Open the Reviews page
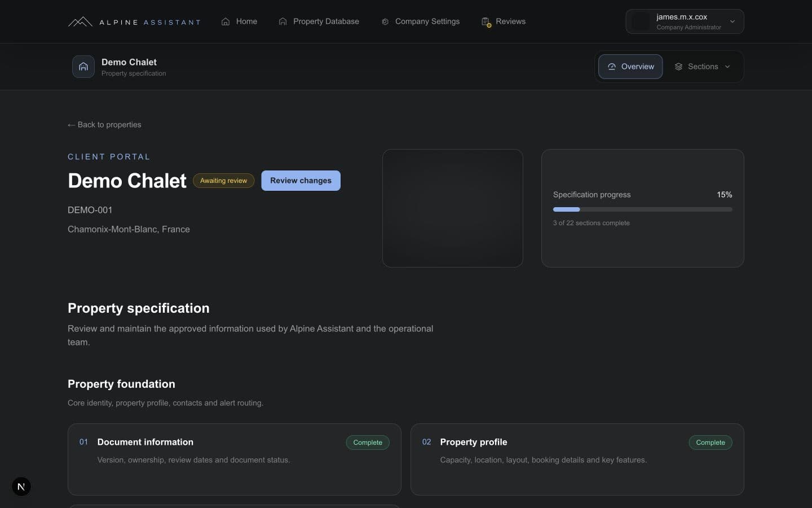 [x=503, y=21]
